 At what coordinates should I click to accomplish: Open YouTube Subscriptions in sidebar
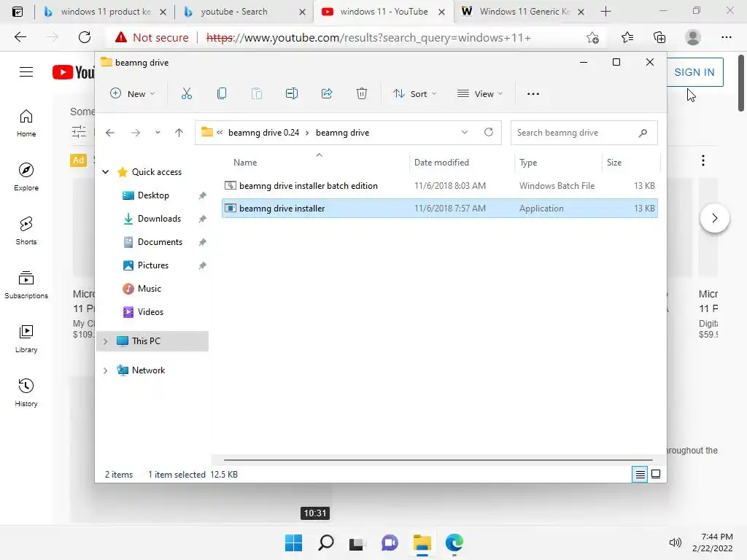pos(26,285)
